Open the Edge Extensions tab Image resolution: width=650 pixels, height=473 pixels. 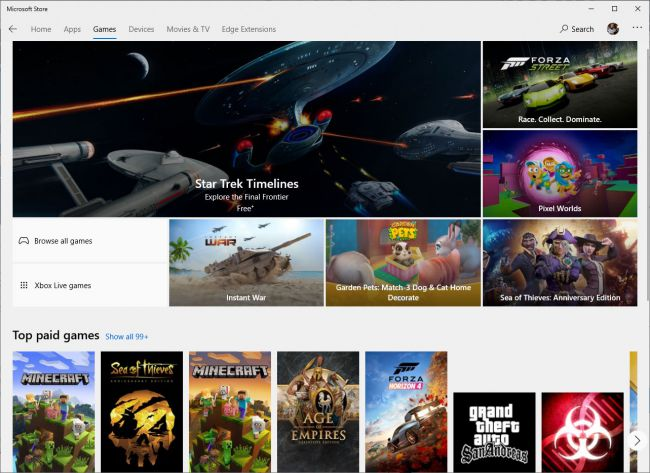click(x=249, y=29)
